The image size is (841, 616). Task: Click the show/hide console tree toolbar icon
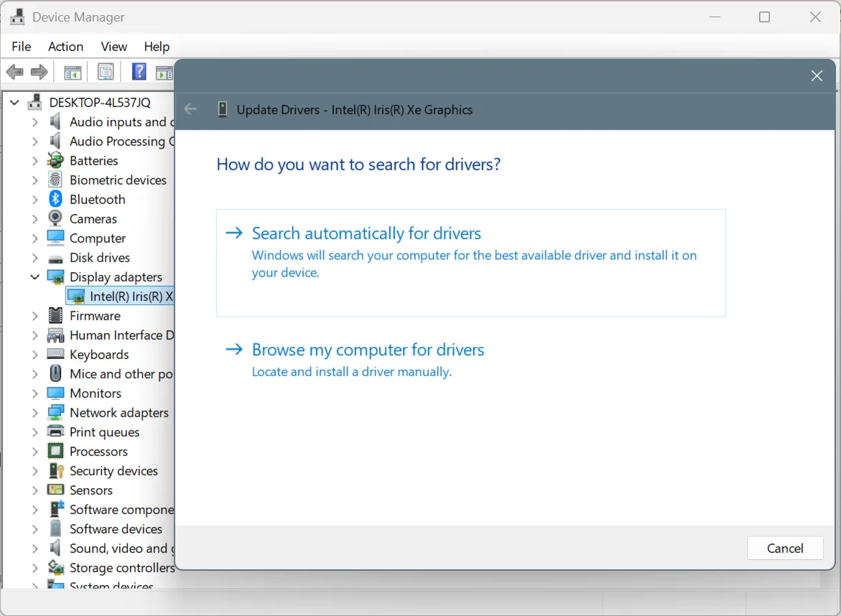(73, 72)
